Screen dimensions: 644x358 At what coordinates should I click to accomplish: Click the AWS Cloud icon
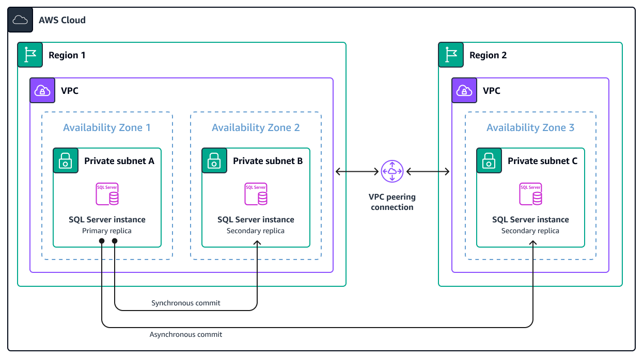20,20
